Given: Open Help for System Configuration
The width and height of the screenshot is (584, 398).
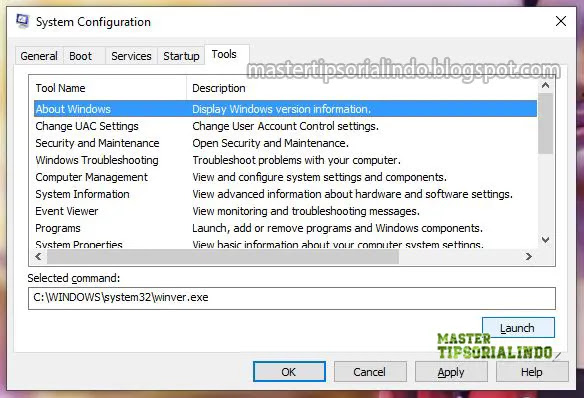Looking at the screenshot, I should [x=532, y=372].
